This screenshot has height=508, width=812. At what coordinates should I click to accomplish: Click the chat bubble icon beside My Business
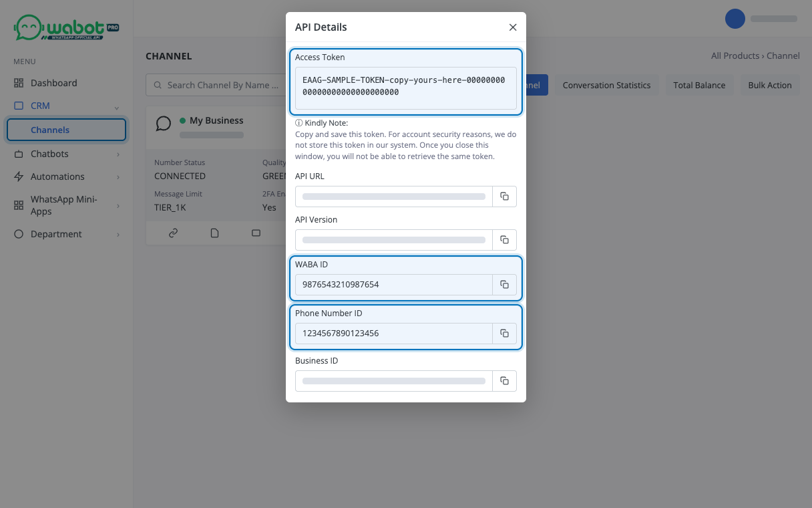click(164, 124)
